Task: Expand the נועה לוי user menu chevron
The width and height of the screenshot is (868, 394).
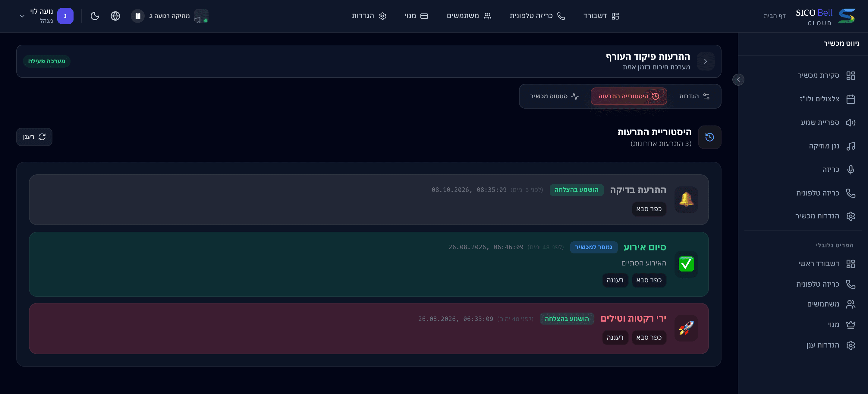Action: point(22,16)
